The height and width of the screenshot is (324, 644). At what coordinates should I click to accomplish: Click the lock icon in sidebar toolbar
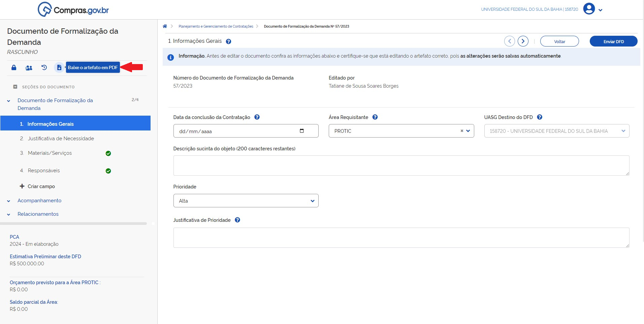coord(14,68)
